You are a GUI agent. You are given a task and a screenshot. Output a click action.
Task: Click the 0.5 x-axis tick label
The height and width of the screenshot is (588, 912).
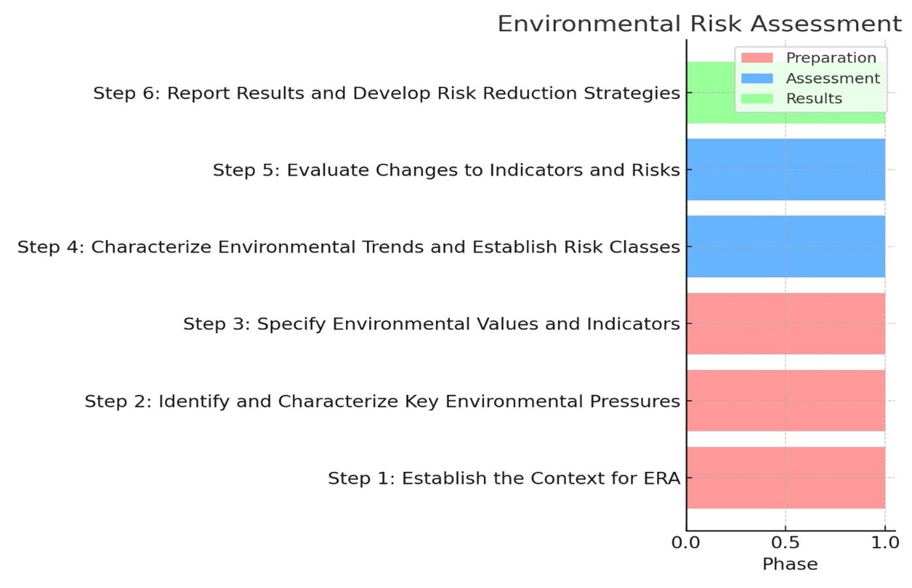[785, 542]
